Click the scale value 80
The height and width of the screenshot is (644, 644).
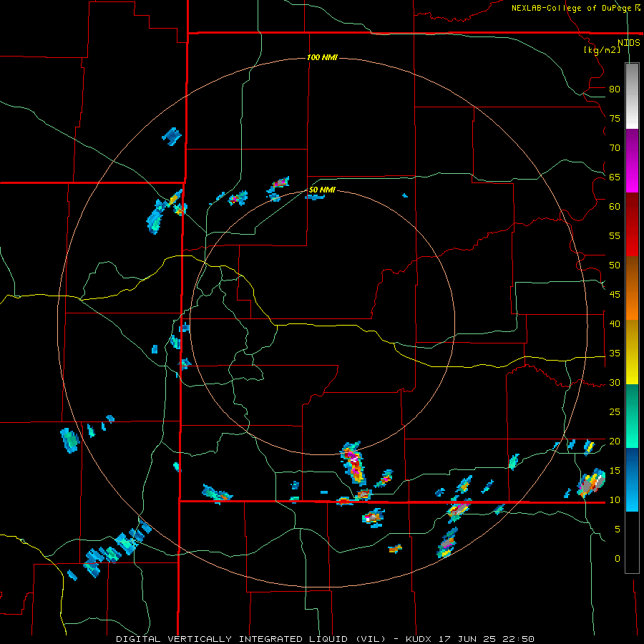pos(615,89)
